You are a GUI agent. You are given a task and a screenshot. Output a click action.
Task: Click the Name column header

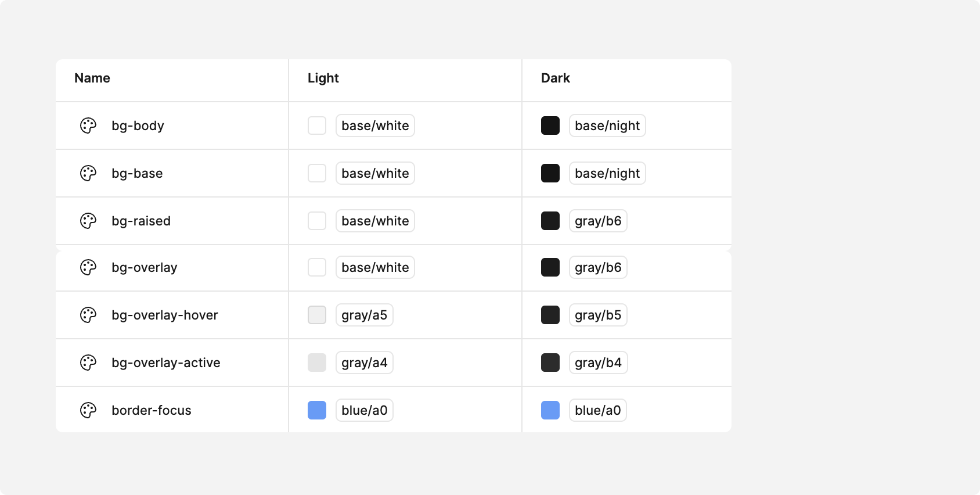[92, 78]
